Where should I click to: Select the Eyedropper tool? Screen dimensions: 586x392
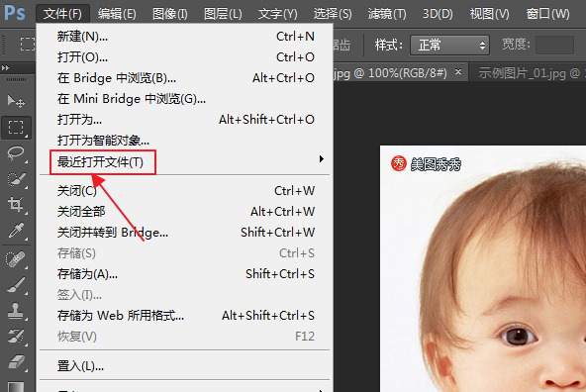tap(16, 231)
